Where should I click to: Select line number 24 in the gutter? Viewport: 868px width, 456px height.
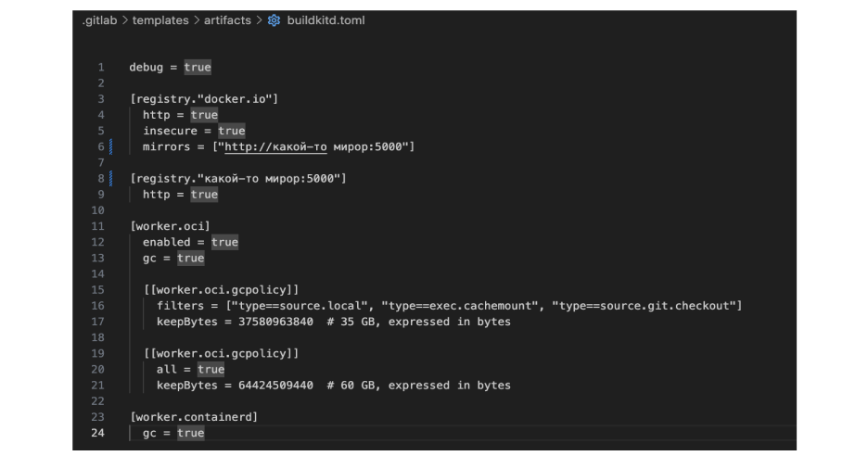97,433
